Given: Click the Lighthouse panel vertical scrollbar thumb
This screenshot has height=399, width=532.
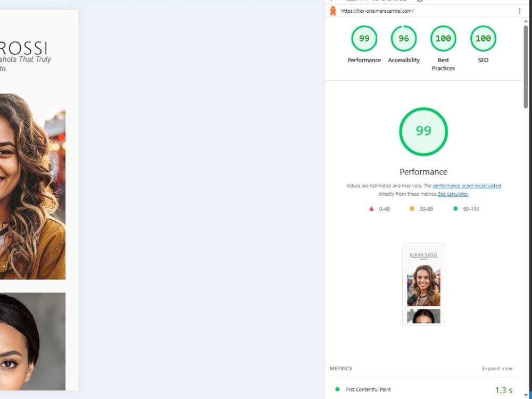Looking at the screenshot, I should click(x=526, y=67).
